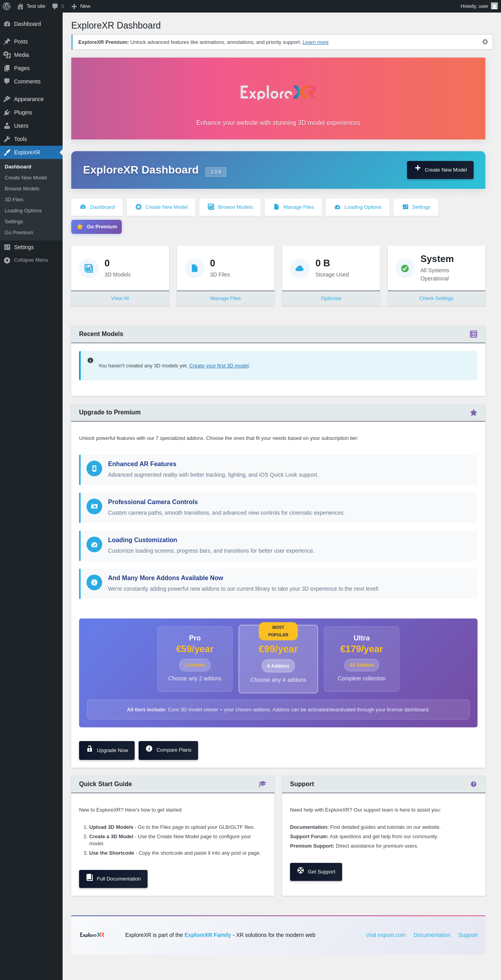This screenshot has width=501, height=980.
Task: Click Optimize under Storage Used
Action: point(331,298)
